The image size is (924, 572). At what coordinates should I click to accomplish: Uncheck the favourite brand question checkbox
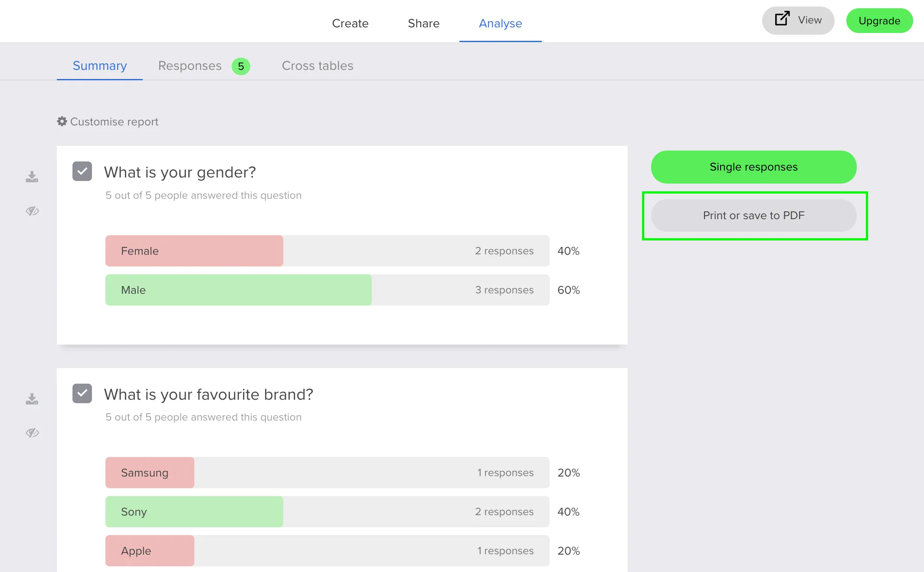[82, 393]
